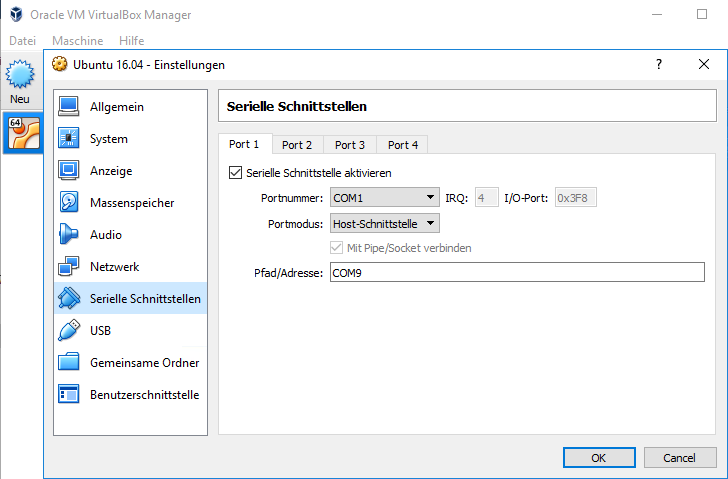
Task: Select Serielle Schnittstellen category
Action: [x=130, y=298]
